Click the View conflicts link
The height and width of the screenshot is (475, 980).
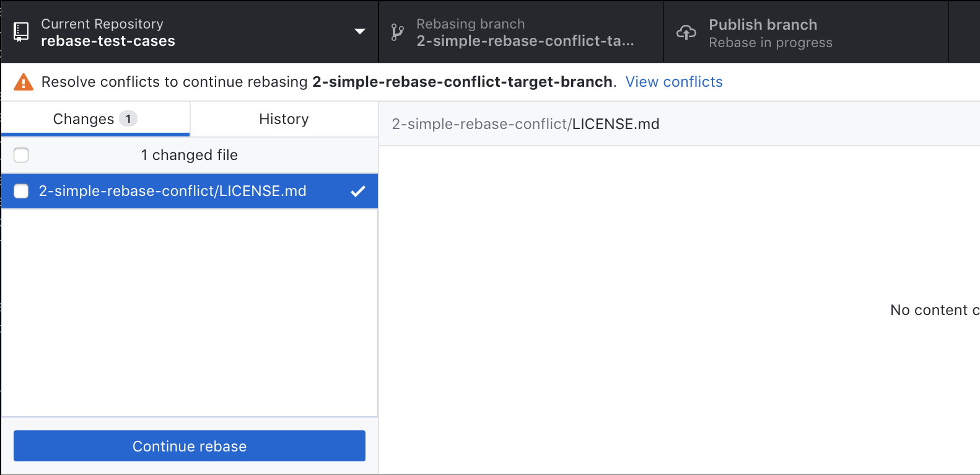coord(674,81)
